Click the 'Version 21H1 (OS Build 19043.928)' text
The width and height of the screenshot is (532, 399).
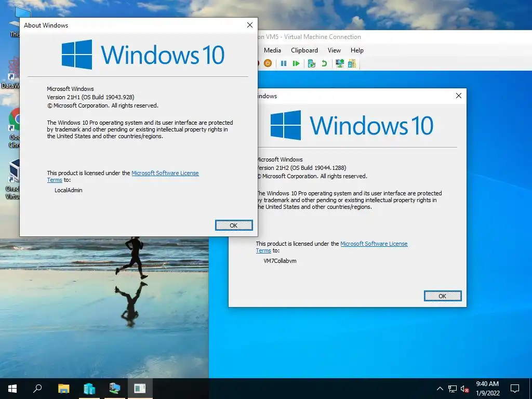(x=90, y=97)
